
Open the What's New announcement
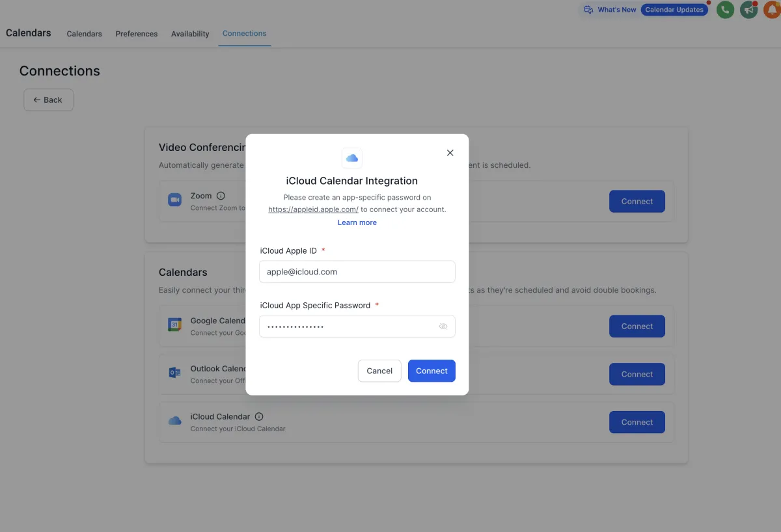click(617, 10)
